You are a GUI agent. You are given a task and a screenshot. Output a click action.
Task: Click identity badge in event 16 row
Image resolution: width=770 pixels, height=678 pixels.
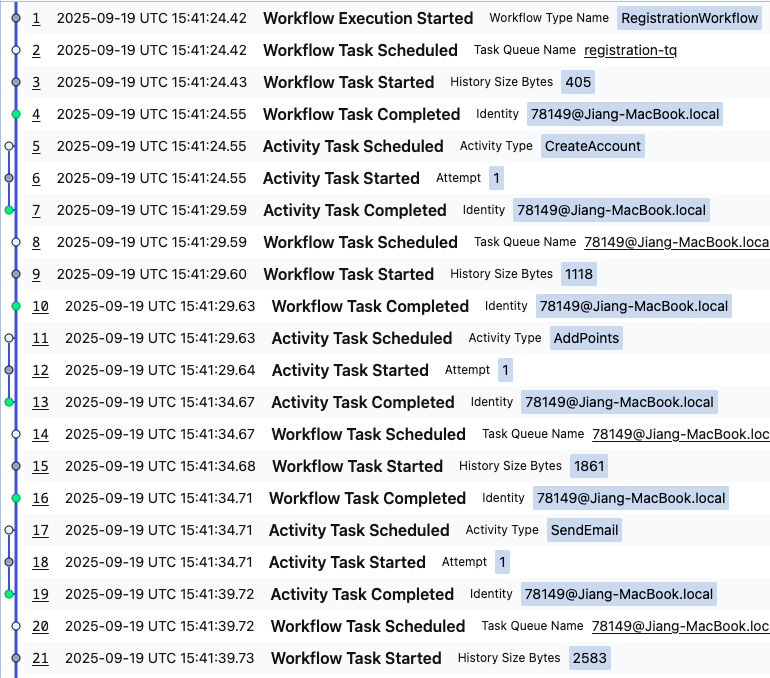[631, 498]
